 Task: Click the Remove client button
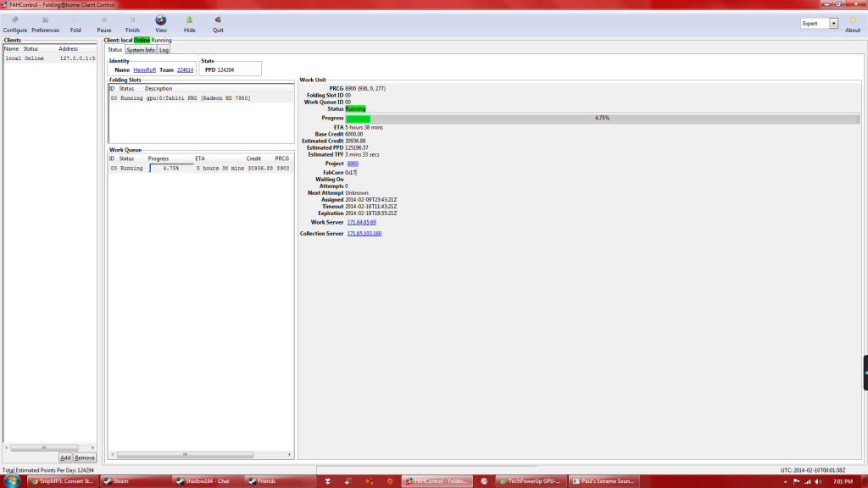pos(85,457)
